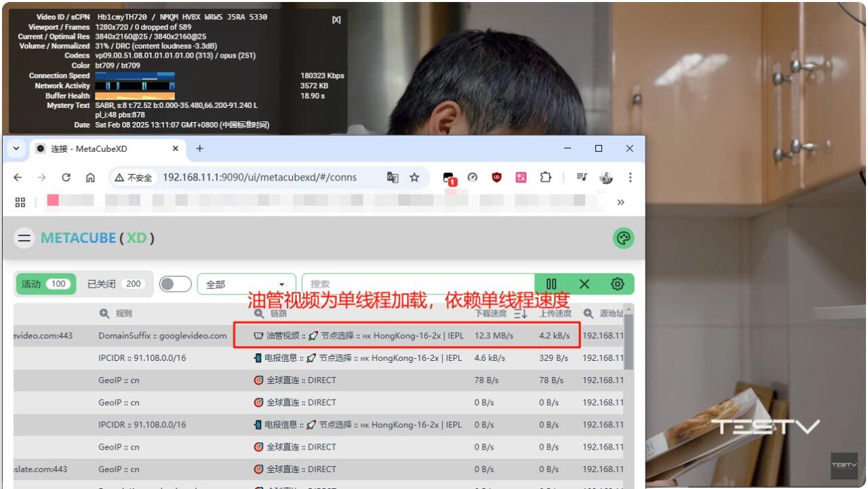Open the browser home page
The width and height of the screenshot is (868, 489).
(90, 177)
